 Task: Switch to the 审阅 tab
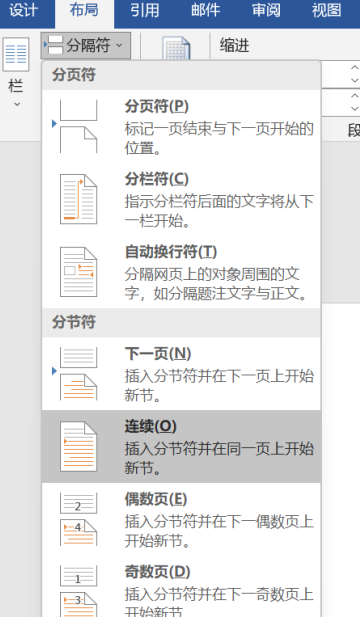tap(266, 10)
